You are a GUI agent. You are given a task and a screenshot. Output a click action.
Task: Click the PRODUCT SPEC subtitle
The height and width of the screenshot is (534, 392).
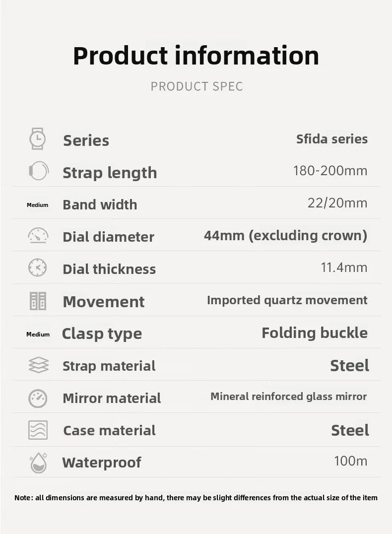tap(196, 86)
